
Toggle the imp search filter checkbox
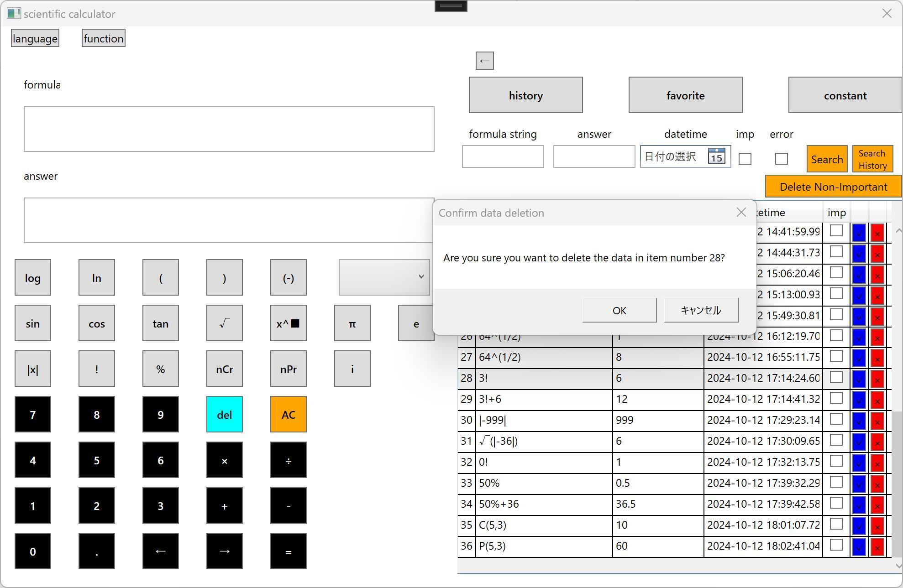pos(745,159)
